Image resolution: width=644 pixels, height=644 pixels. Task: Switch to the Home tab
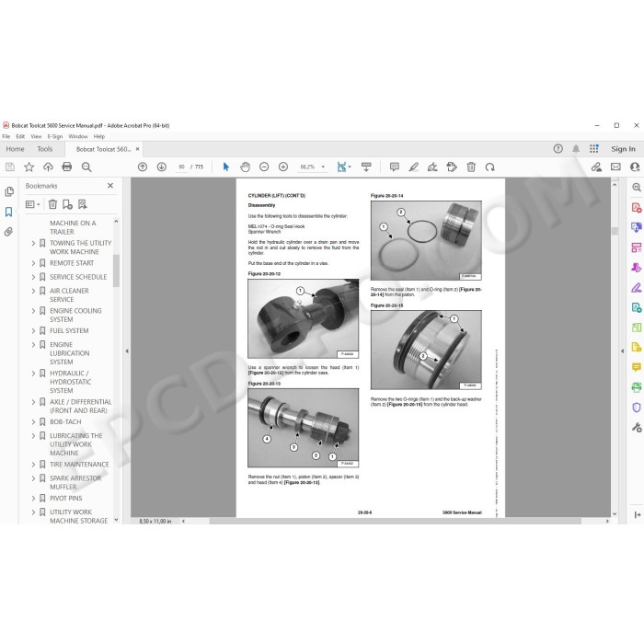click(16, 149)
